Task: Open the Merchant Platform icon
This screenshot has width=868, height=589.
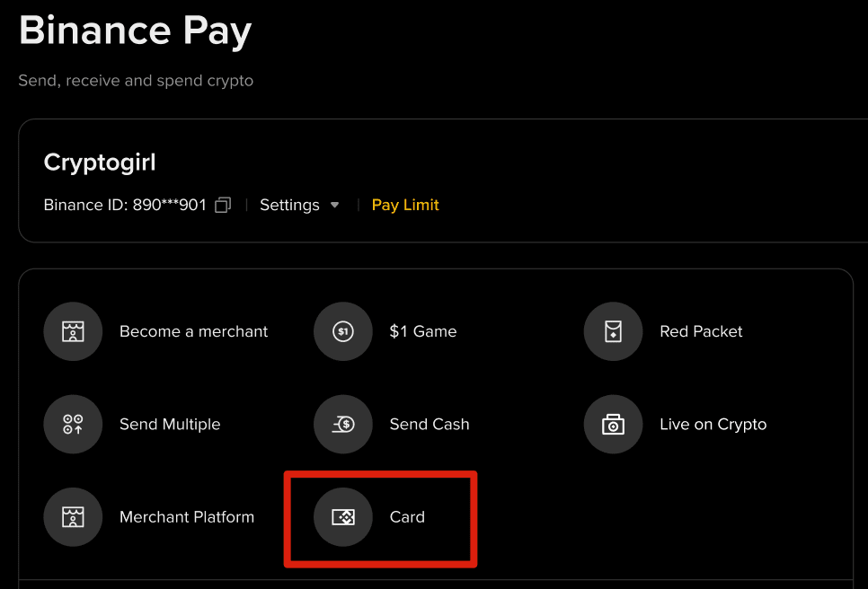Action: click(x=73, y=517)
